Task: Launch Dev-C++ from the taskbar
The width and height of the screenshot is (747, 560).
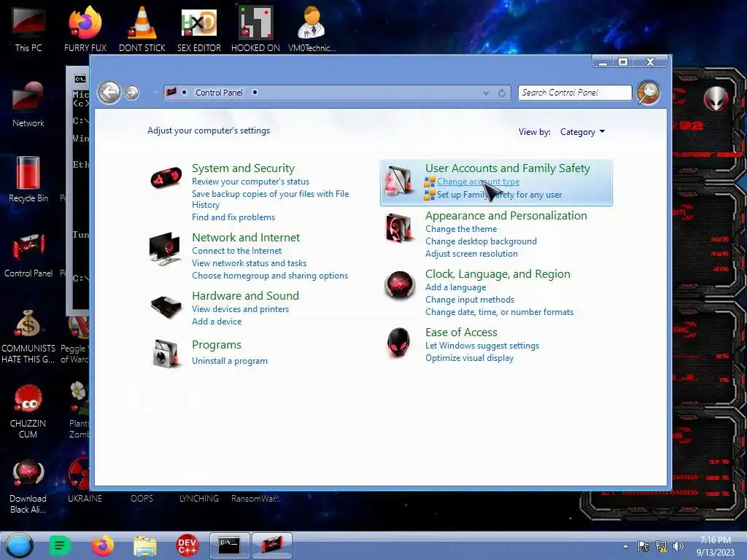Action: pos(187,545)
